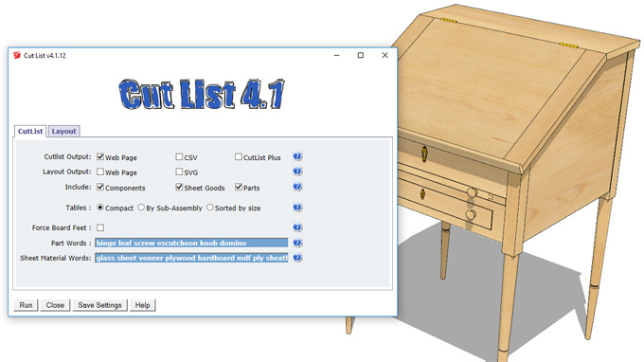
Task: Enable CutList Plus output
Action: pyautogui.click(x=239, y=156)
